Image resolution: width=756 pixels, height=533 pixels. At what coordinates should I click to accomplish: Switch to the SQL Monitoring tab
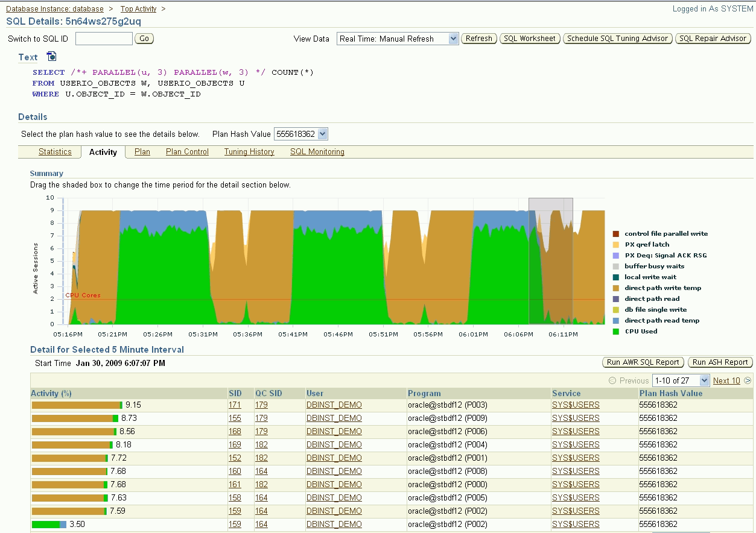tap(317, 152)
